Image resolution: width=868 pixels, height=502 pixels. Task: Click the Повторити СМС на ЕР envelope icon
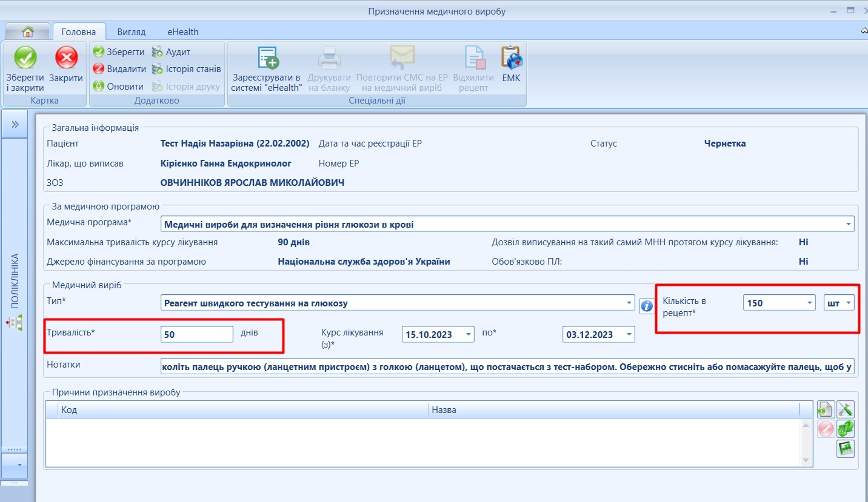point(402,57)
